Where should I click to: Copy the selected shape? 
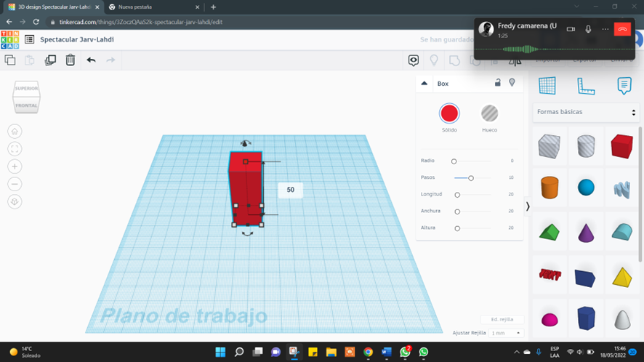10,60
